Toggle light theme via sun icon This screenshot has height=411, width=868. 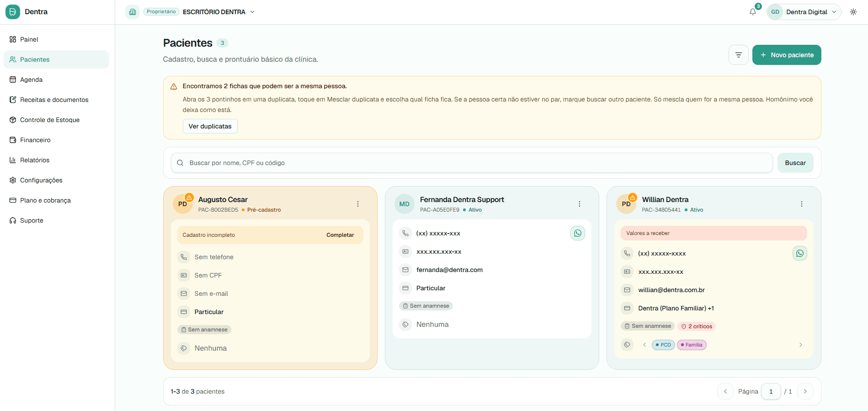tap(853, 12)
